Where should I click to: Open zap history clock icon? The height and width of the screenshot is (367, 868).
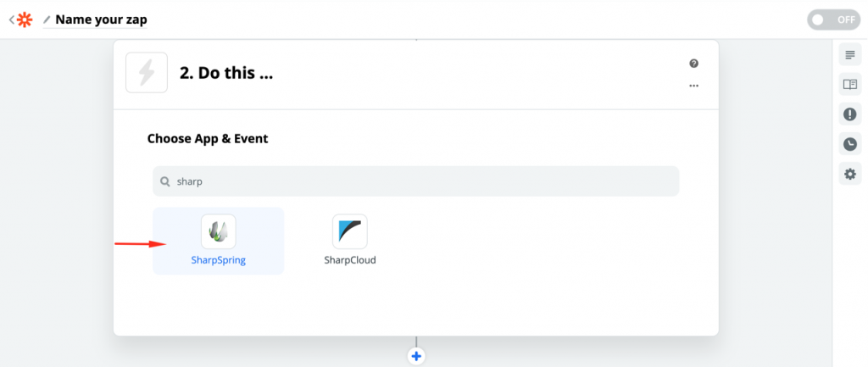849,144
